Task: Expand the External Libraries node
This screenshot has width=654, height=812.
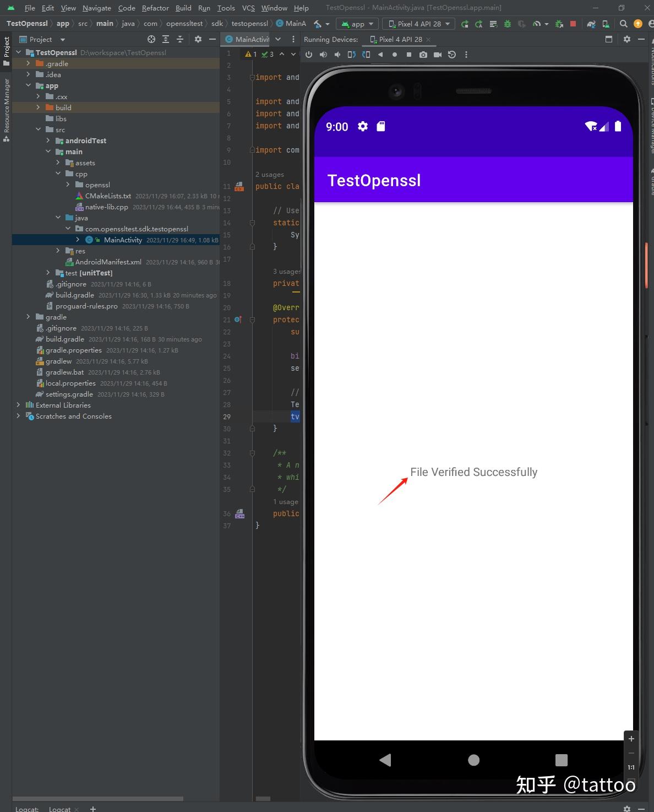Action: click(18, 405)
